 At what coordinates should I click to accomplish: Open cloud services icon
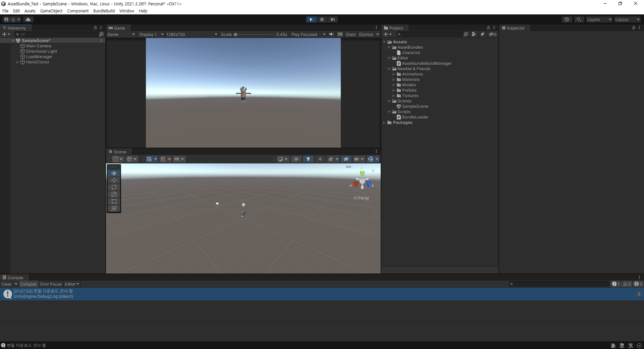pyautogui.click(x=28, y=19)
